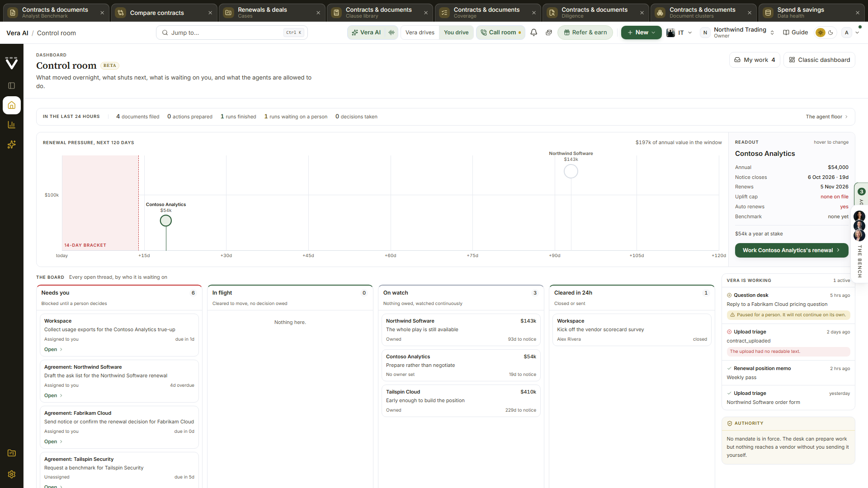Go to the Home dashboard sidebar icon
This screenshot has height=488, width=868.
click(12, 105)
